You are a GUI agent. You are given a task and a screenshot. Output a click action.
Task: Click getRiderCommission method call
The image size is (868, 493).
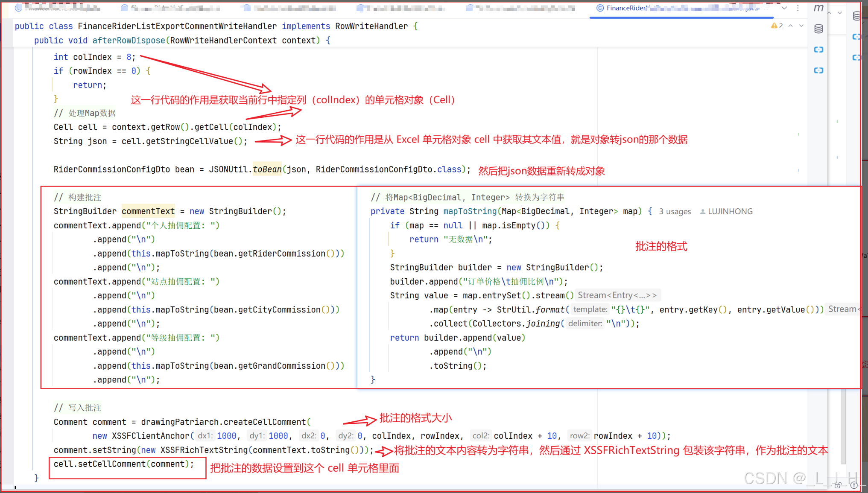(282, 253)
